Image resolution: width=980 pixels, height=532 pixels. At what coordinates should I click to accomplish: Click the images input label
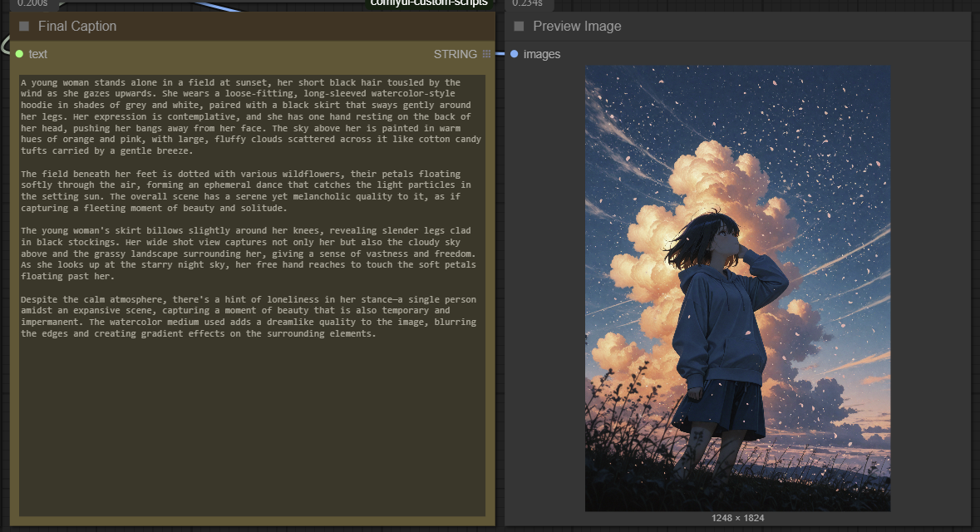click(542, 54)
